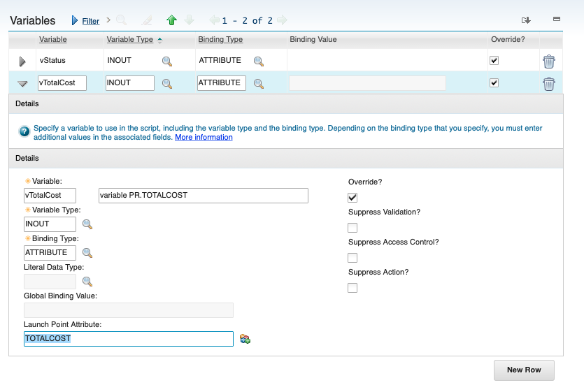Click the table search magnifier icon
This screenshot has width=584, height=392.
[x=122, y=20]
